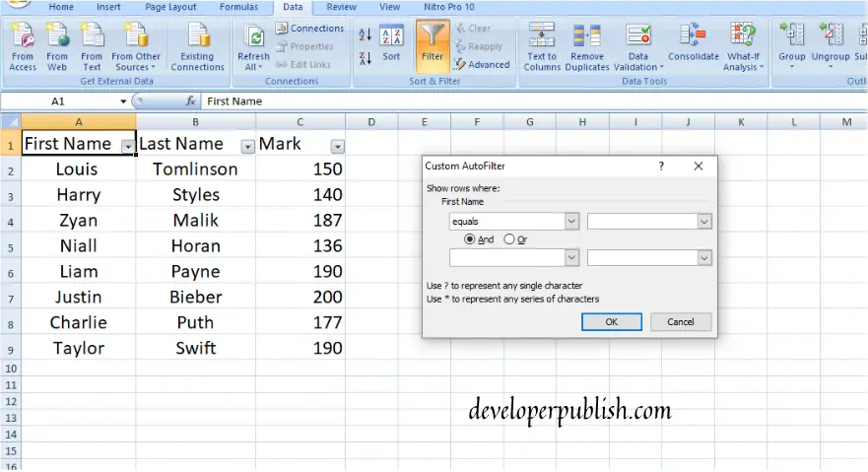
Task: Click the formula bar fx icon
Action: [190, 101]
